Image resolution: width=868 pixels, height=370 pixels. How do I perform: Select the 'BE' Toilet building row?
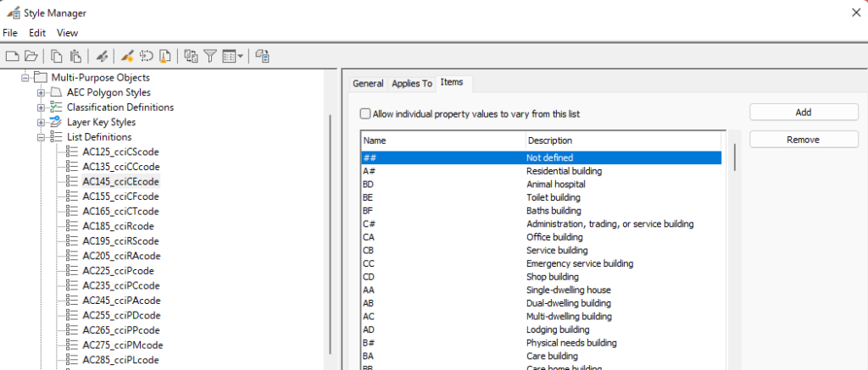click(x=542, y=197)
